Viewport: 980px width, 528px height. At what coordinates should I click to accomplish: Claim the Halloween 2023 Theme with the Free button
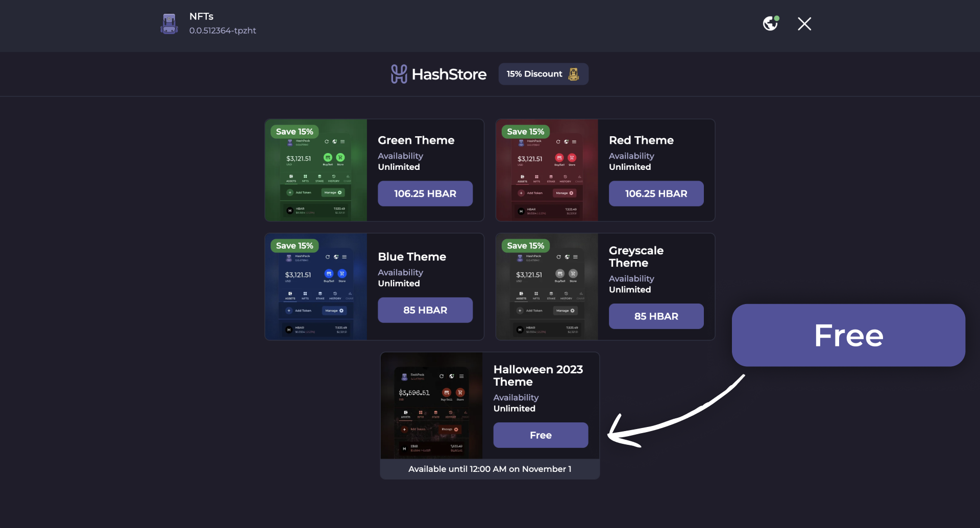[540, 435]
